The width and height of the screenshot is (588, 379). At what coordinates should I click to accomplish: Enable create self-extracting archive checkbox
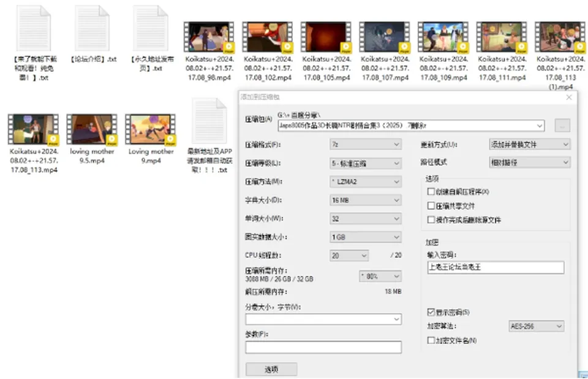coord(431,191)
